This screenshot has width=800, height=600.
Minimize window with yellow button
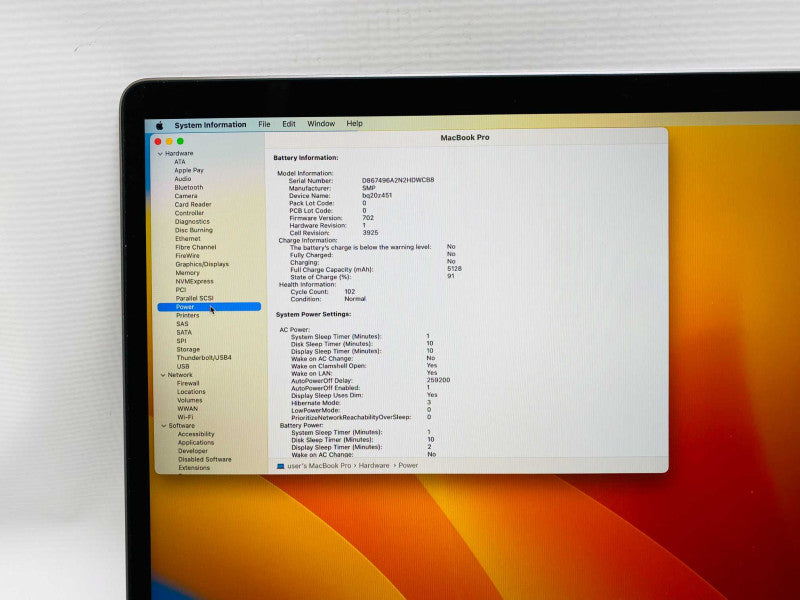coord(169,141)
